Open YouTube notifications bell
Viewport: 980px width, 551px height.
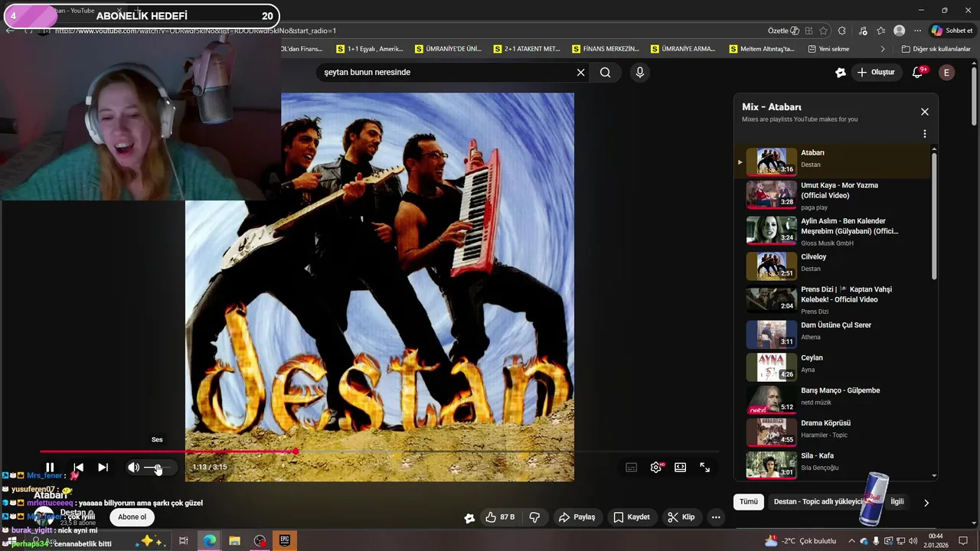pos(917,73)
